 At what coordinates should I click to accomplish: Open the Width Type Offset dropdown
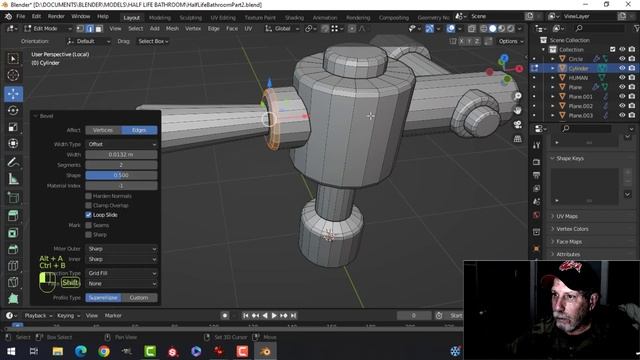121,144
